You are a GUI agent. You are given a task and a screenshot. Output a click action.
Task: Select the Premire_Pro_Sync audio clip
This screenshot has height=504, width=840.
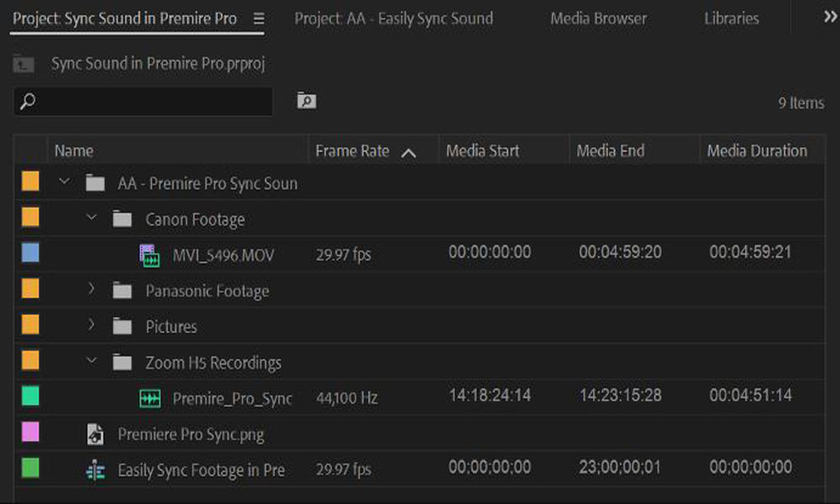click(233, 399)
